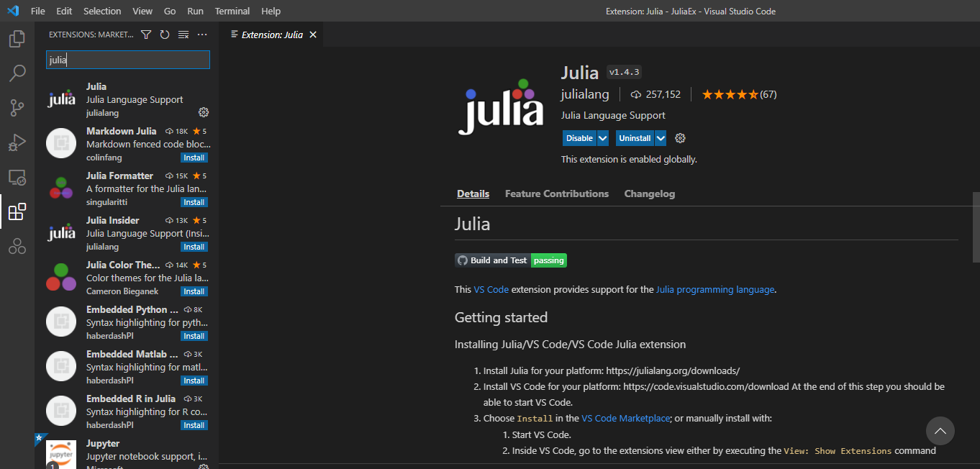Select the Julia Insider extension entry
This screenshot has height=469, width=980.
tap(127, 233)
